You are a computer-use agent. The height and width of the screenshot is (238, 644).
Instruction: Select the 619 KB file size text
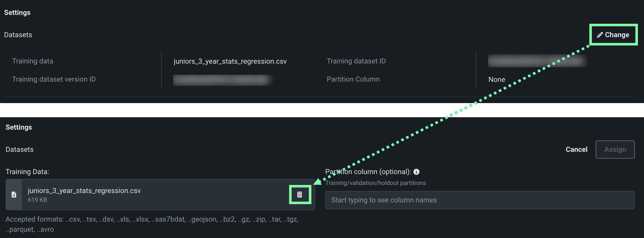[37, 200]
